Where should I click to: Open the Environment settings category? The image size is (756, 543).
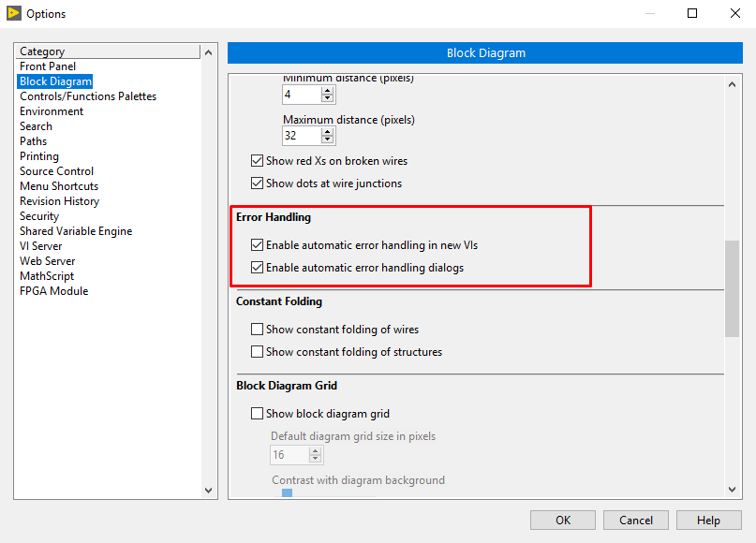[x=52, y=110]
